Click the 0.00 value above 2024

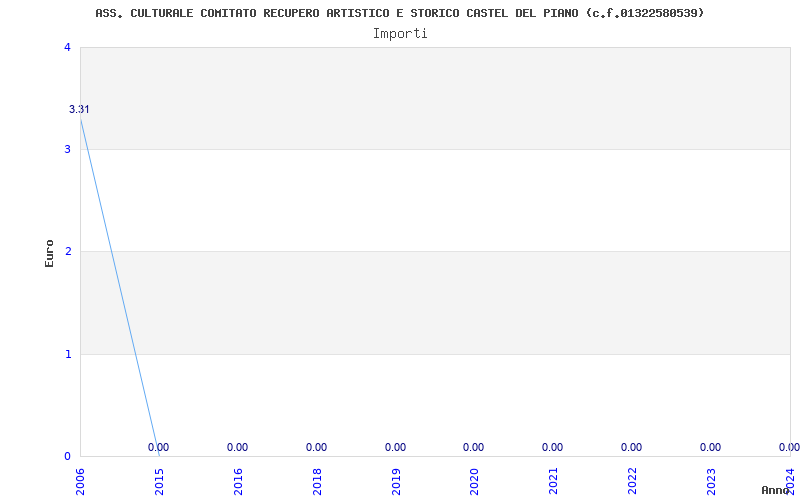(x=789, y=447)
